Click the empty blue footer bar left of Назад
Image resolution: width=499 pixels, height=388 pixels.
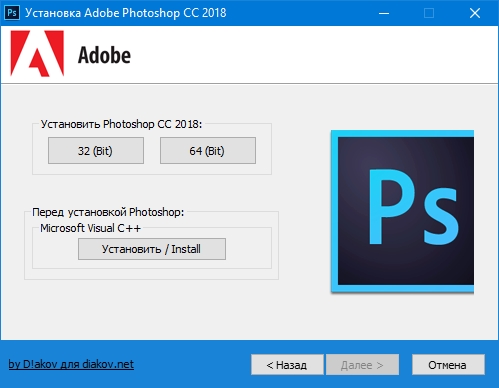tap(192, 364)
